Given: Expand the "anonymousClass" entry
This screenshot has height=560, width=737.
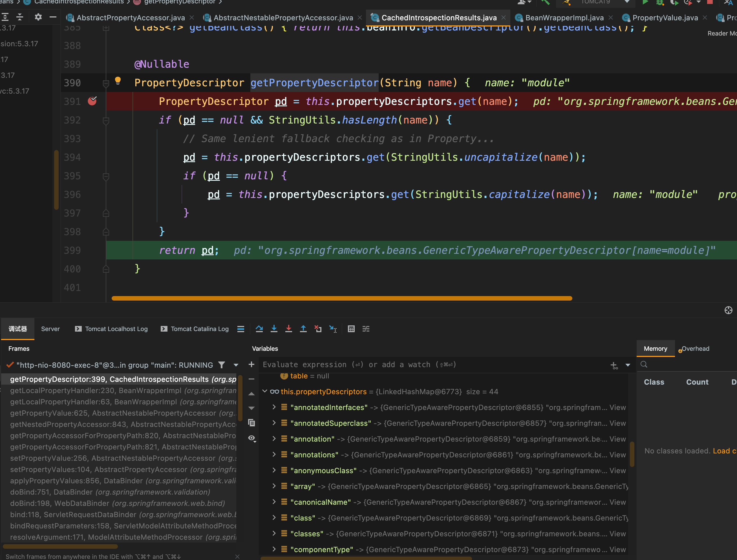Looking at the screenshot, I should point(274,470).
